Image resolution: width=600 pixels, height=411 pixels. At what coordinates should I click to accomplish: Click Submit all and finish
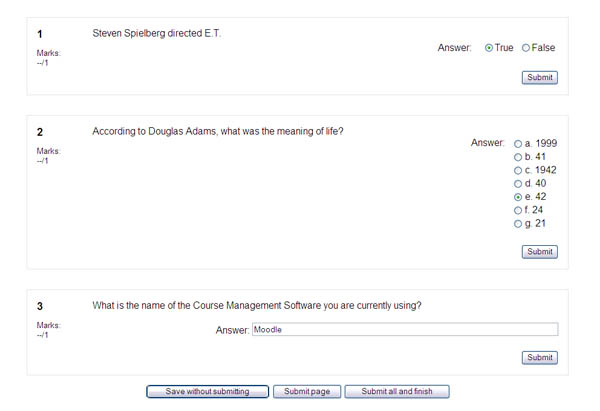point(397,391)
